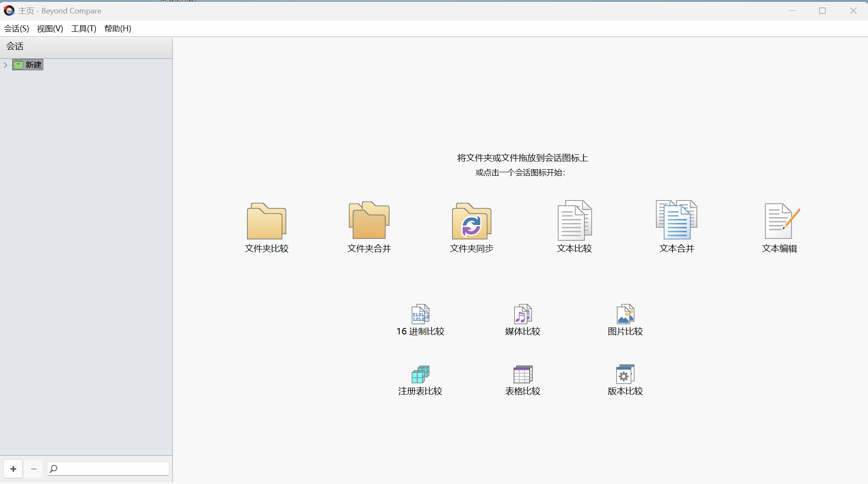Viewport: 868px width, 484px height.
Task: Open the 文件夹比较 session icon
Action: click(x=266, y=227)
